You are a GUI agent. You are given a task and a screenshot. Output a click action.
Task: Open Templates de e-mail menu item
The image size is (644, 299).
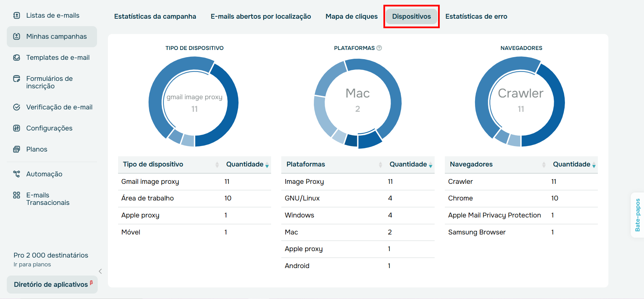pos(52,57)
